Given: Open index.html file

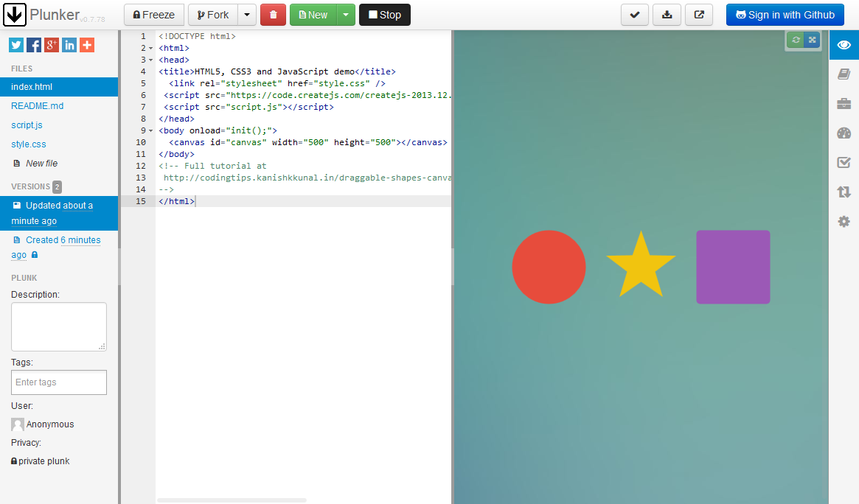Looking at the screenshot, I should (x=59, y=87).
